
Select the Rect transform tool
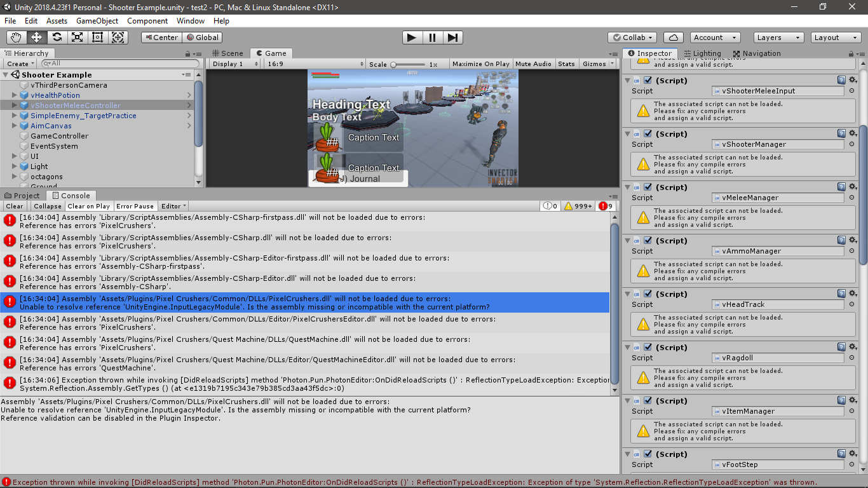click(98, 37)
